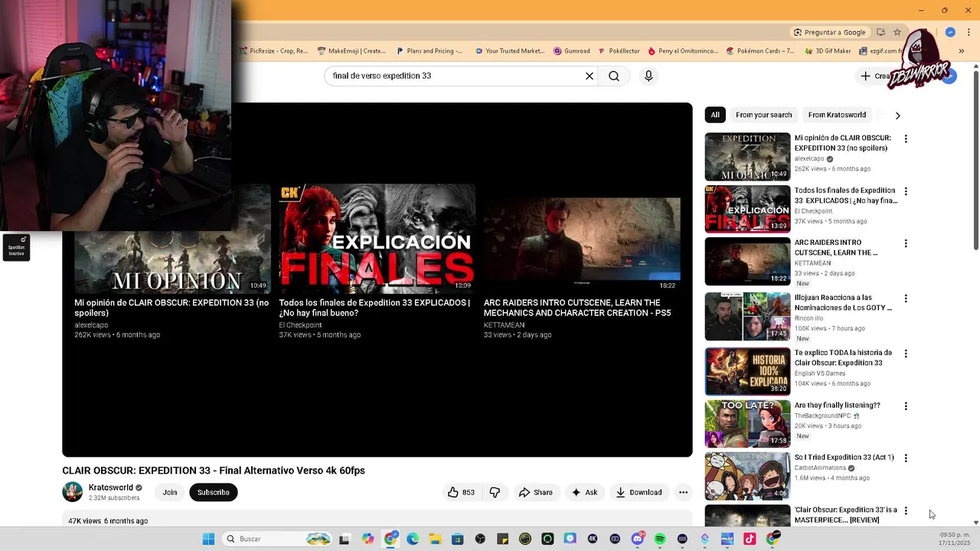This screenshot has height=551, width=980.
Task: Click the page vertical scrollbar thumb
Action: 975,160
